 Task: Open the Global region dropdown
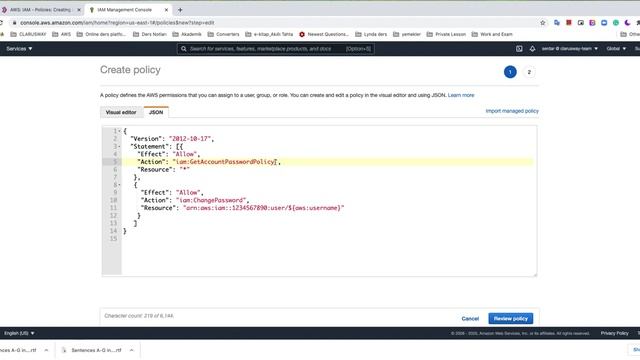[616, 49]
